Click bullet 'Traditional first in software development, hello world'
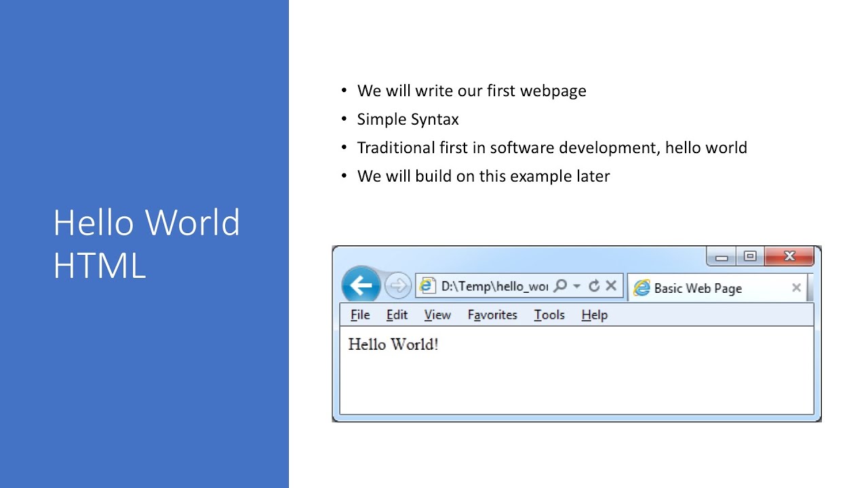Image resolution: width=868 pixels, height=488 pixels. pos(552,148)
